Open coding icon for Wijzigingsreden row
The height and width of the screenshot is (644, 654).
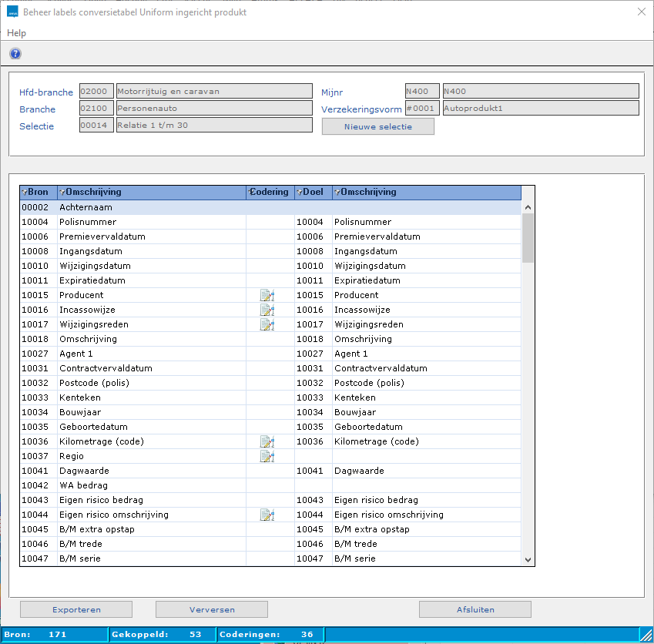(x=267, y=325)
